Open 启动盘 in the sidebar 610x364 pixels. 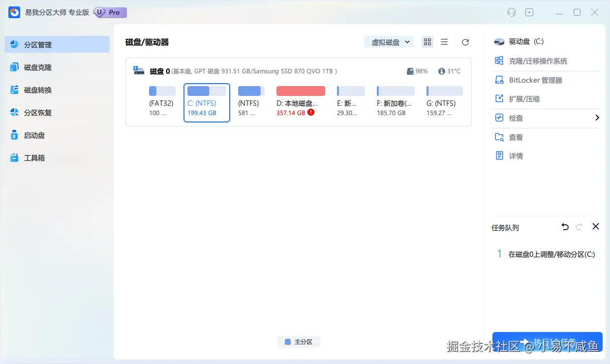[57, 135]
